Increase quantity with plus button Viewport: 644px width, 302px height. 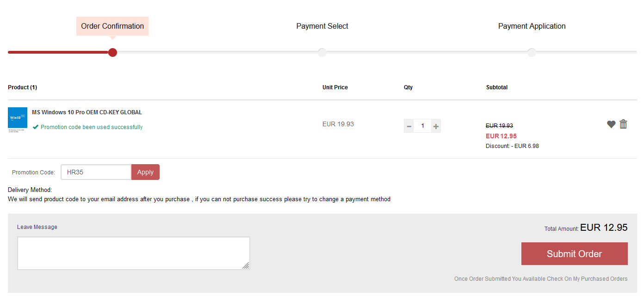point(436,126)
